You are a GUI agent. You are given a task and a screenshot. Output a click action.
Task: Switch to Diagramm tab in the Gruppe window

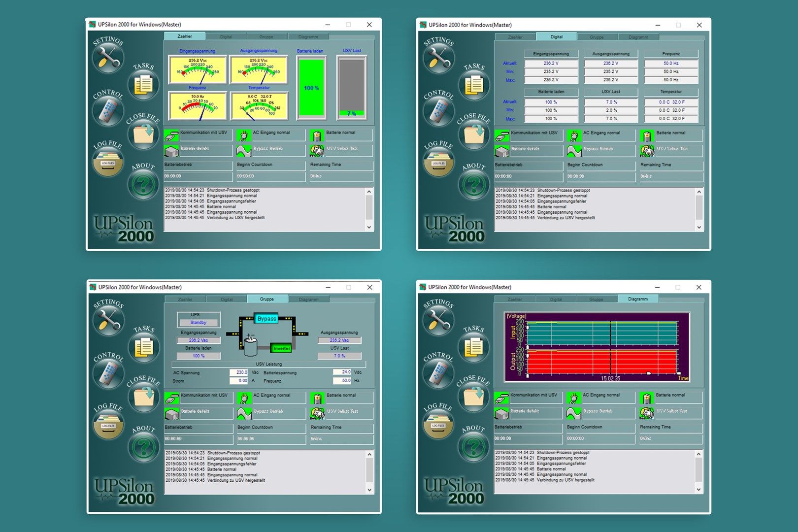308,299
